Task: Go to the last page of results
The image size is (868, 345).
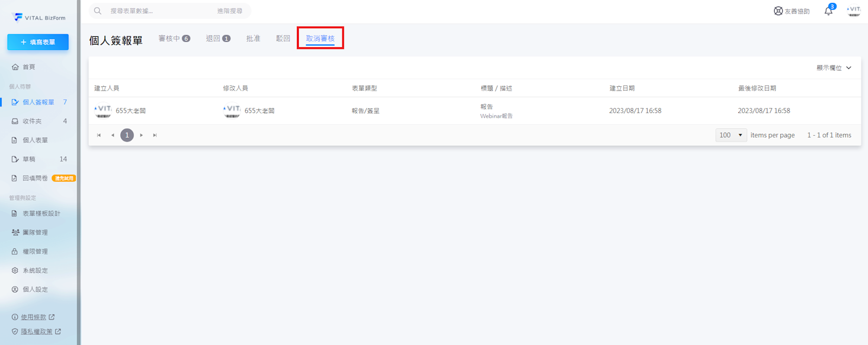Action: (155, 135)
